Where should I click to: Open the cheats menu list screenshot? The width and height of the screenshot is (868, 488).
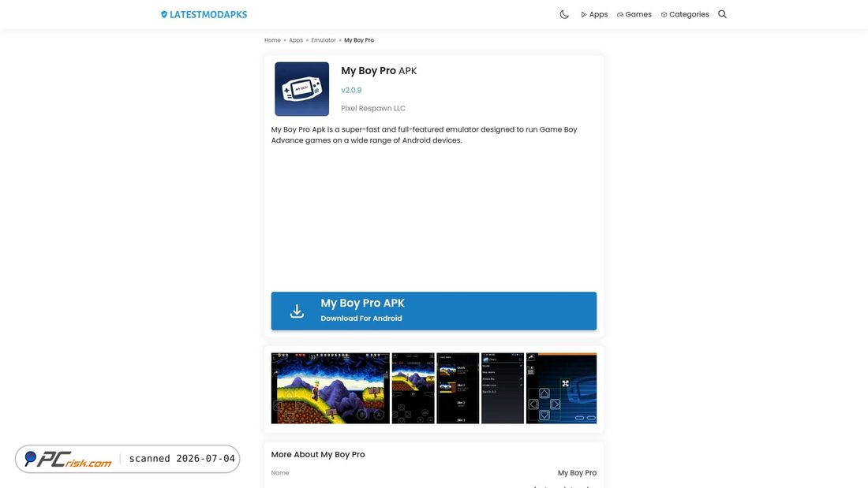503,389
